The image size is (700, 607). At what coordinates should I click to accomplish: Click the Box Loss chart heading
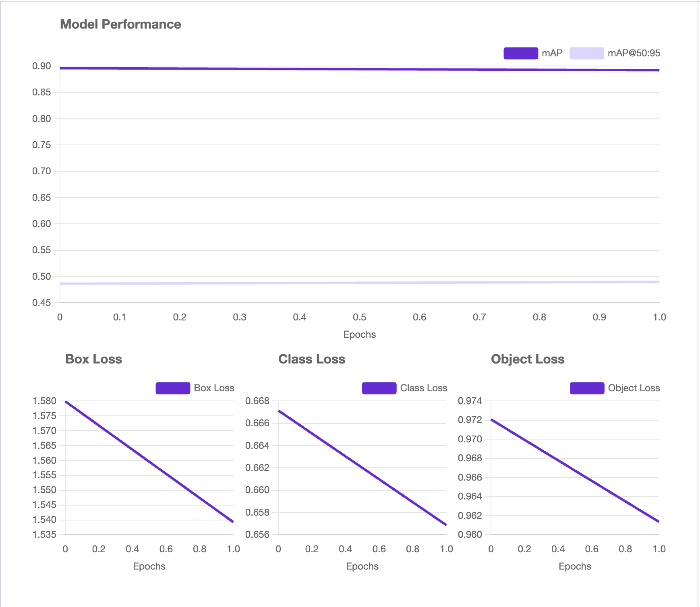(x=93, y=359)
